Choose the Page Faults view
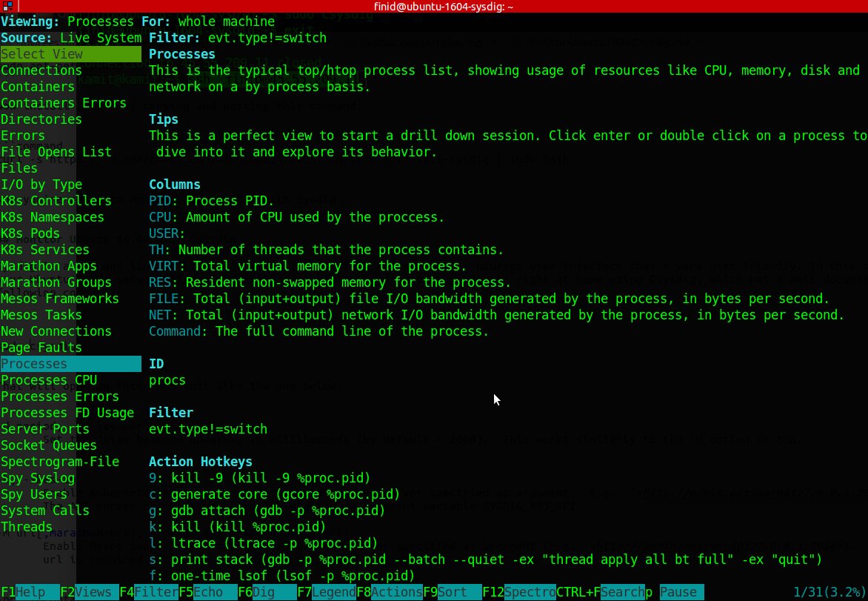 [41, 348]
